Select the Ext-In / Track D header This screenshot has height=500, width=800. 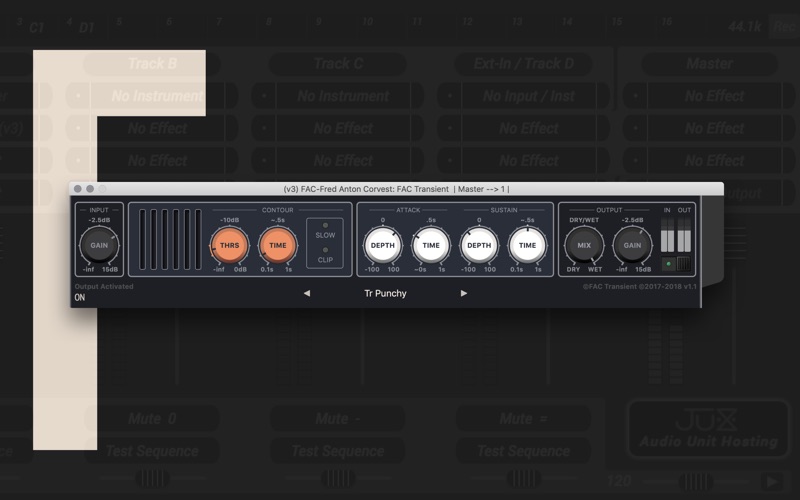pyautogui.click(x=523, y=64)
